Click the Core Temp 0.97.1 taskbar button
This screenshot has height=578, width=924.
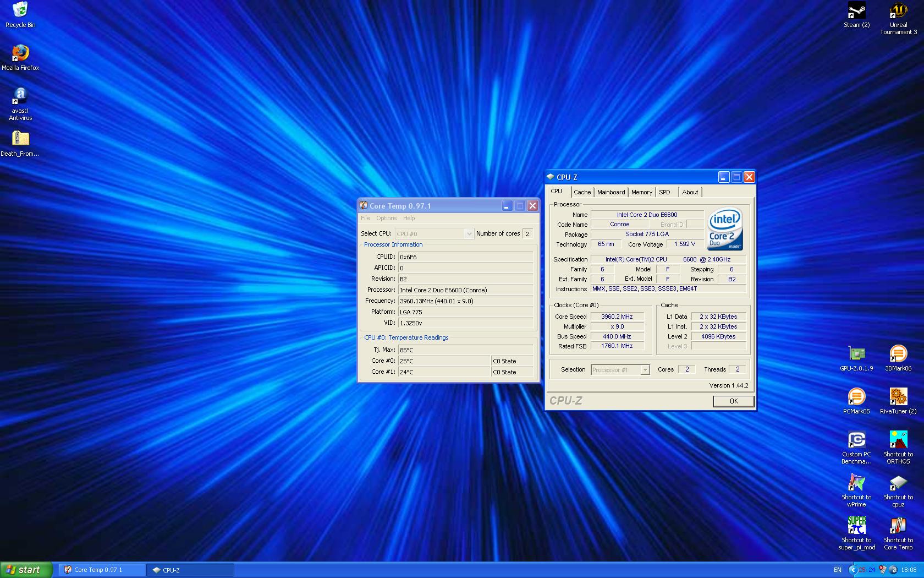coord(102,570)
